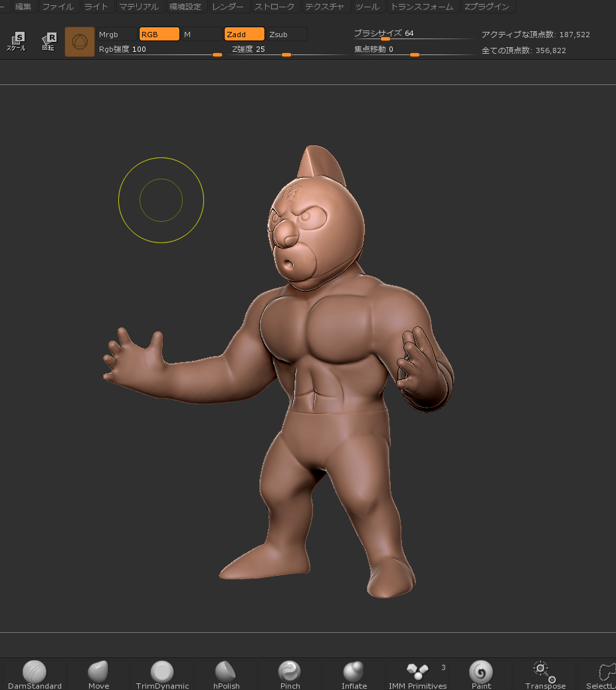
Task: Select the hPolish brush
Action: [x=227, y=675]
